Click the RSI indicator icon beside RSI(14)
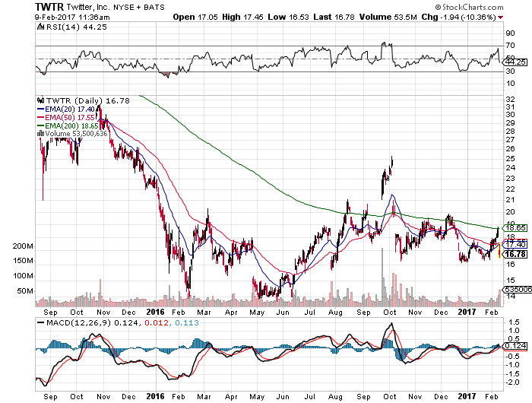Viewport: 532px width, 403px height. pos(40,27)
